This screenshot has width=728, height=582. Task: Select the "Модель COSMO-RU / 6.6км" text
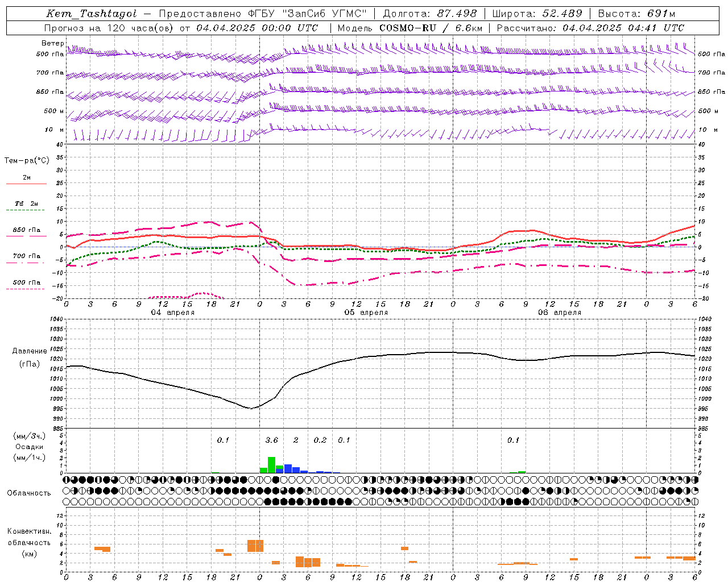pyautogui.click(x=409, y=28)
